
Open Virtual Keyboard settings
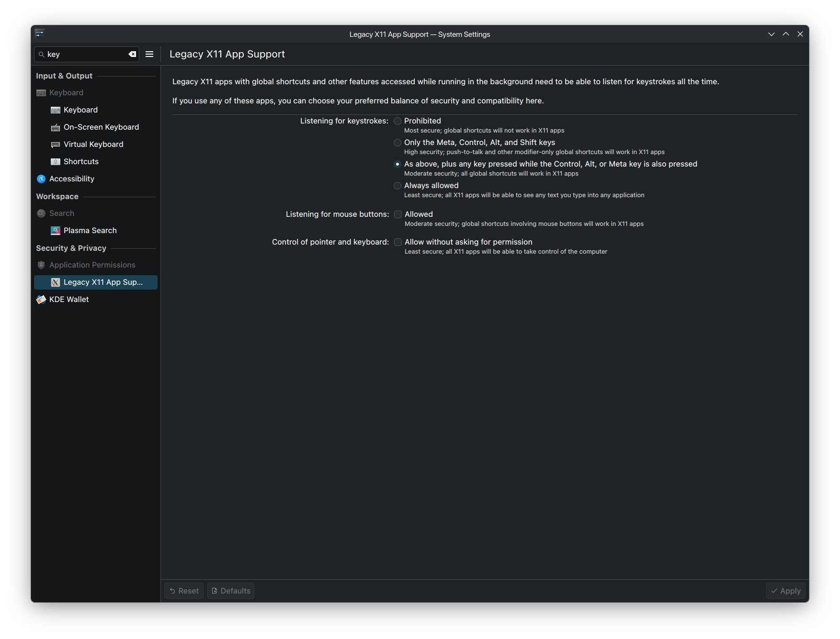tap(96, 145)
